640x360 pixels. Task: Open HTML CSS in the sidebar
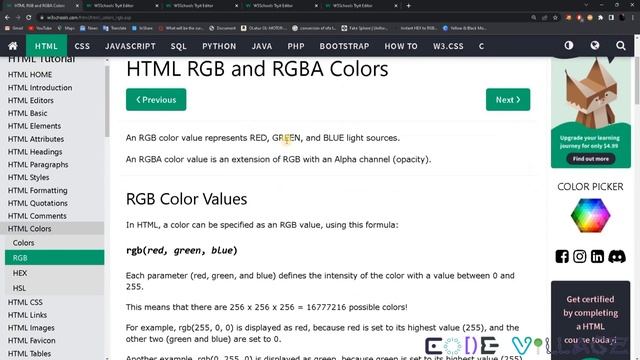tap(25, 302)
